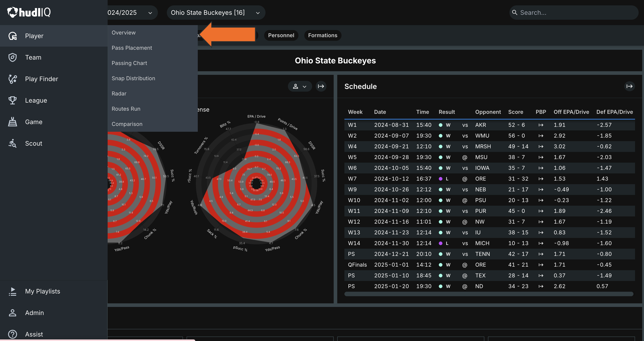
Task: Sort by Def EPA/Drive column header
Action: tap(614, 112)
